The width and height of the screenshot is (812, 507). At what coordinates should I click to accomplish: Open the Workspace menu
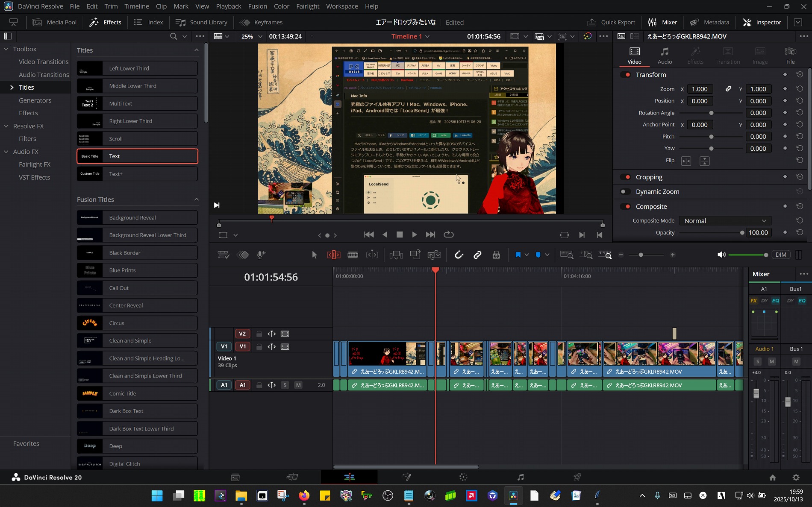coord(342,6)
